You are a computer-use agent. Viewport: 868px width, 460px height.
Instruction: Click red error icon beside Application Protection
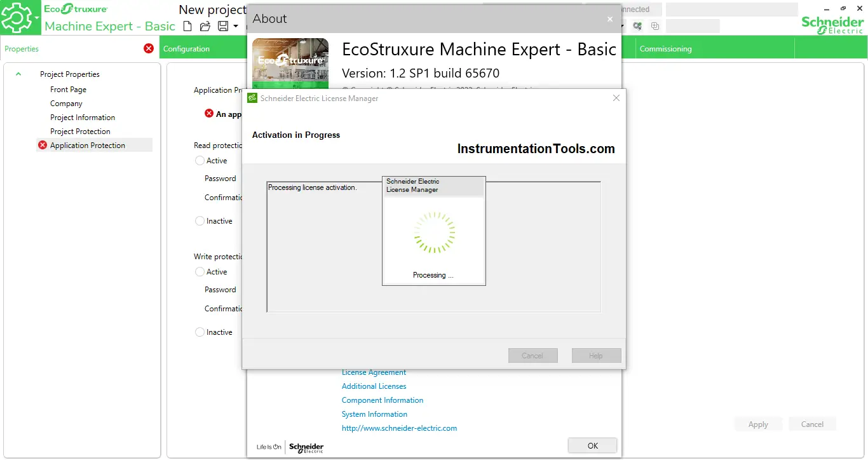[43, 145]
